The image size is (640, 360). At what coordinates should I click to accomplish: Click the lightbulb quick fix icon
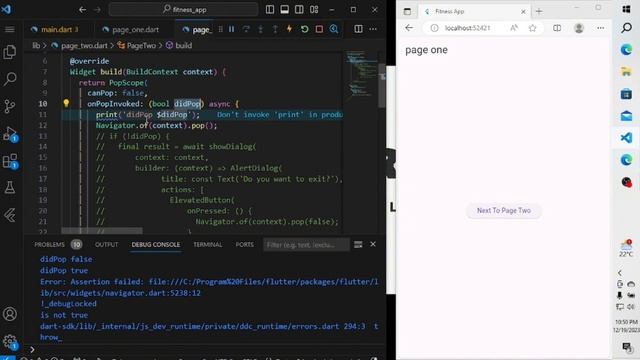coord(66,103)
